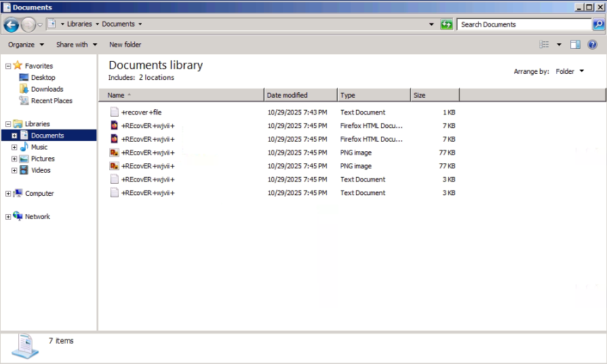The image size is (607, 364).
Task: Go back with the Back arrow button
Action: coord(12,25)
